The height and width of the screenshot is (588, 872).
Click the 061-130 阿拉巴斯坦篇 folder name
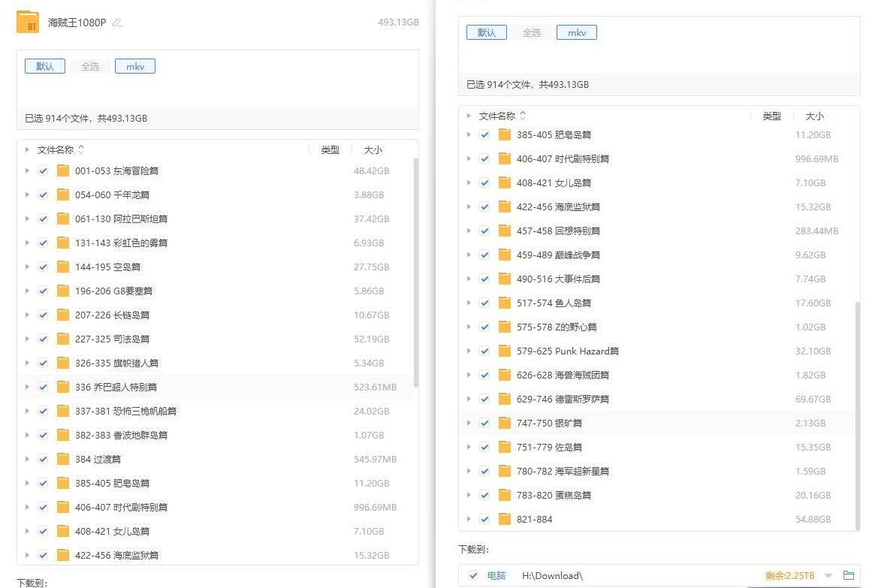(x=121, y=219)
